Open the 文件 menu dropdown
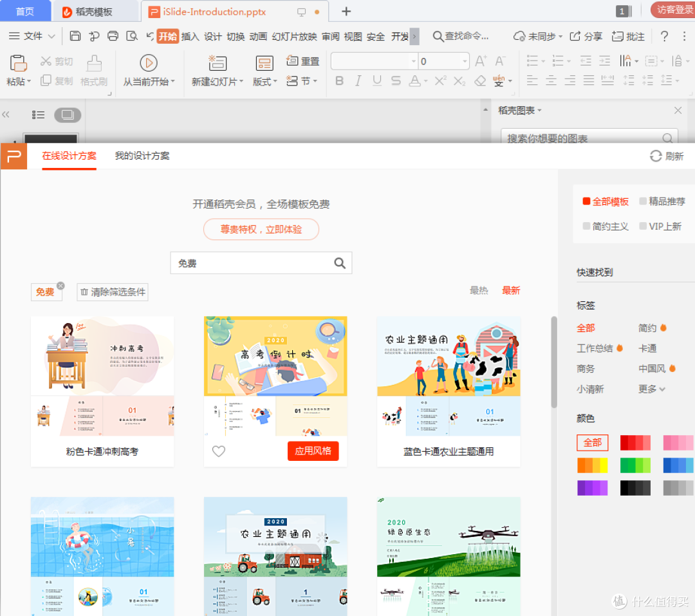The width and height of the screenshot is (695, 616). coord(32,36)
